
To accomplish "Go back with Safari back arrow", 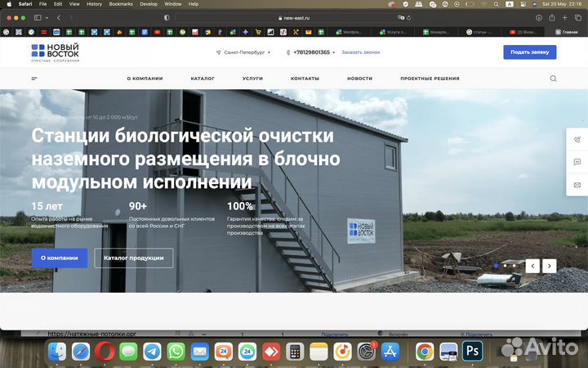I will [59, 18].
